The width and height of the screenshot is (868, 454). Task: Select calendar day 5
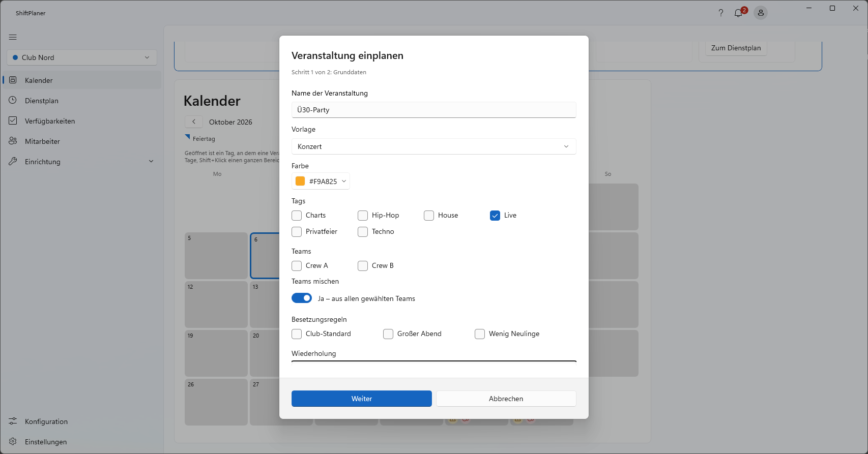tap(216, 256)
